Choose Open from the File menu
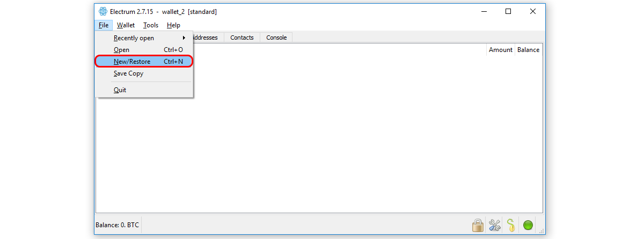 point(144,50)
